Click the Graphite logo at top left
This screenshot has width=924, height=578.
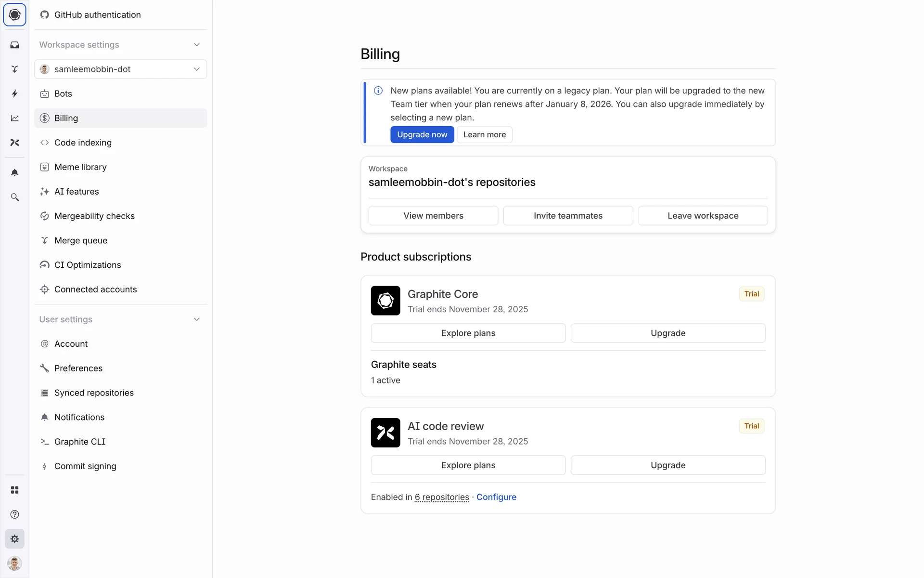14,15
